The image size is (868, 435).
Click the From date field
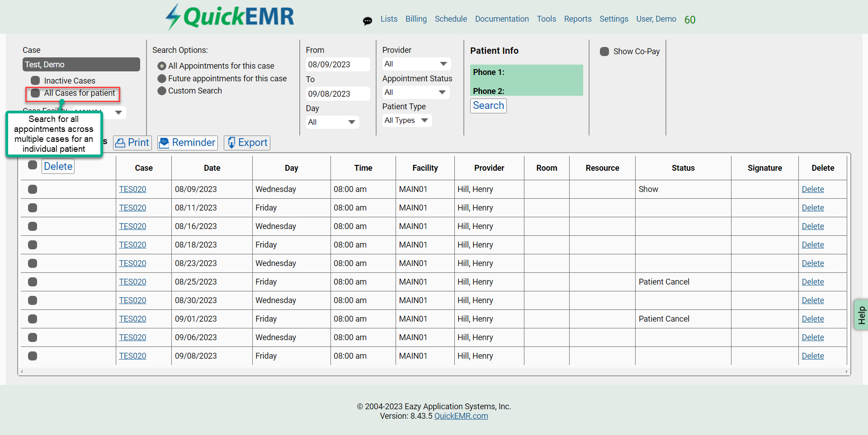338,65
